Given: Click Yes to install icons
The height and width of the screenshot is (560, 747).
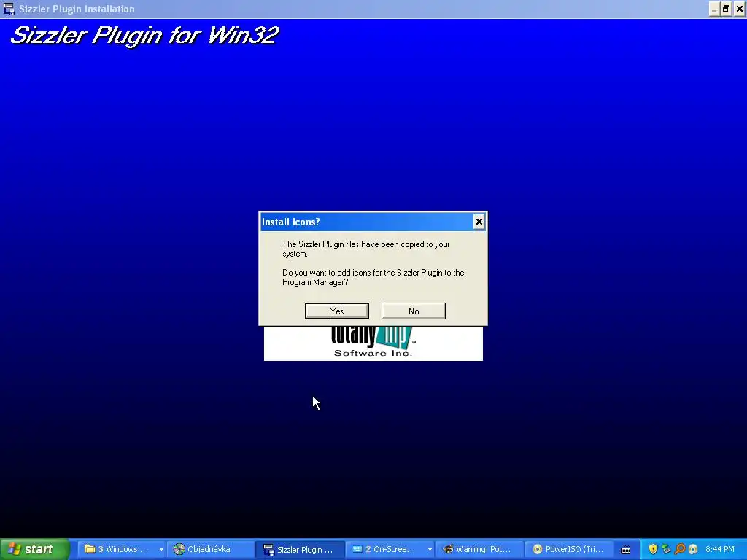Looking at the screenshot, I should (x=337, y=311).
